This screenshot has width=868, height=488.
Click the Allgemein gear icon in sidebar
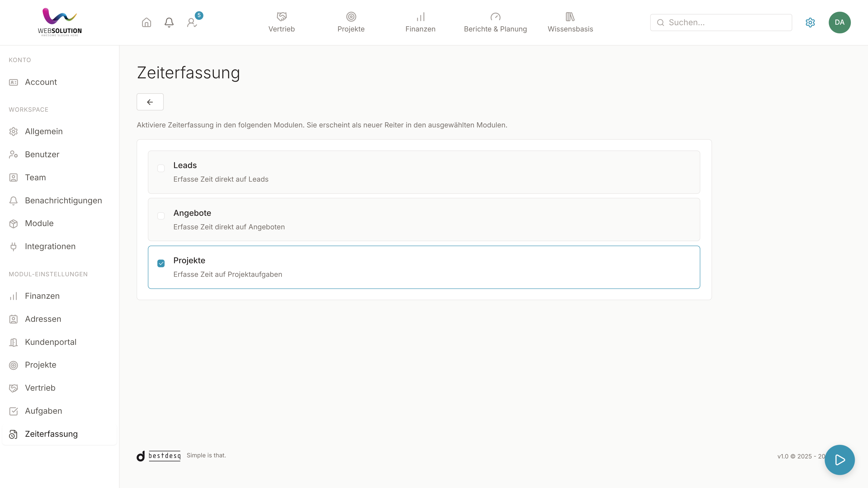tap(14, 132)
